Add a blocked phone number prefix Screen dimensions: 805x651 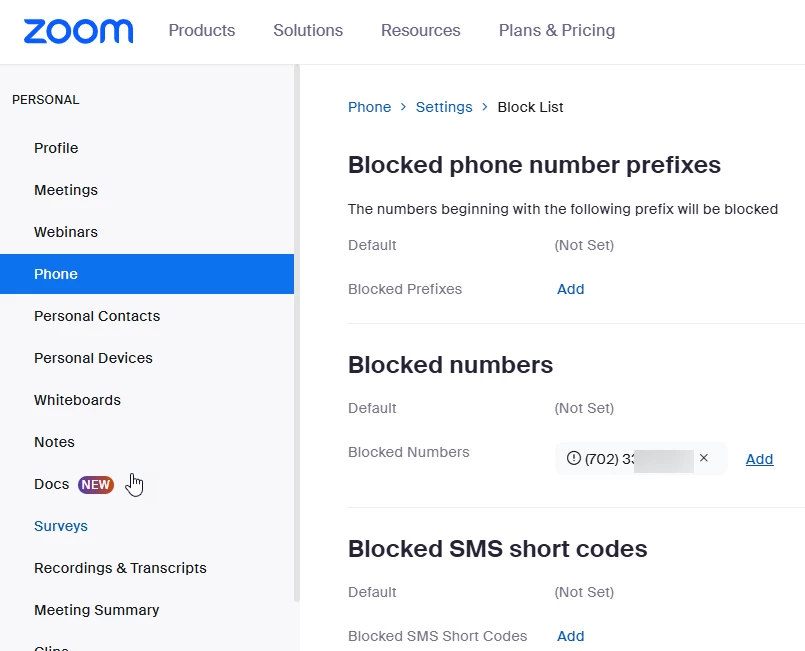[570, 289]
